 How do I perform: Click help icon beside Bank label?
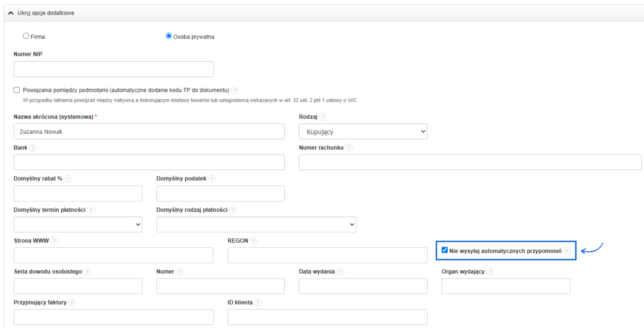click(33, 148)
